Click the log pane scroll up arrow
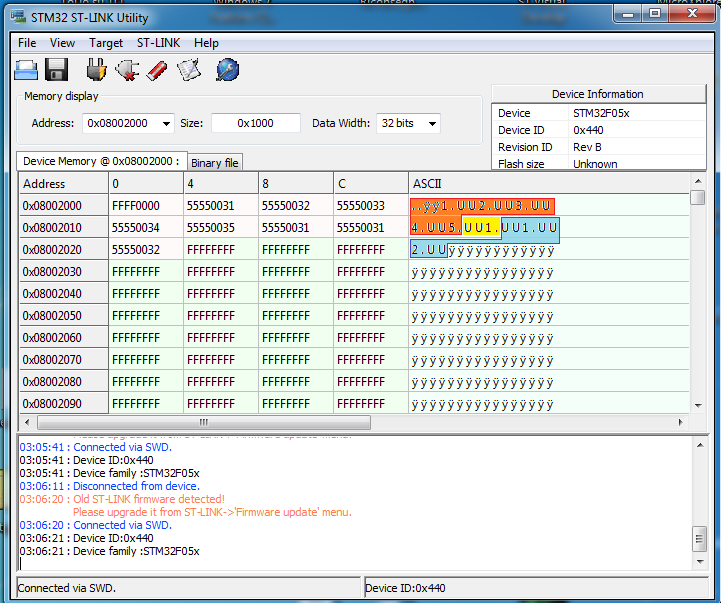This screenshot has height=603, width=721. coord(700,445)
